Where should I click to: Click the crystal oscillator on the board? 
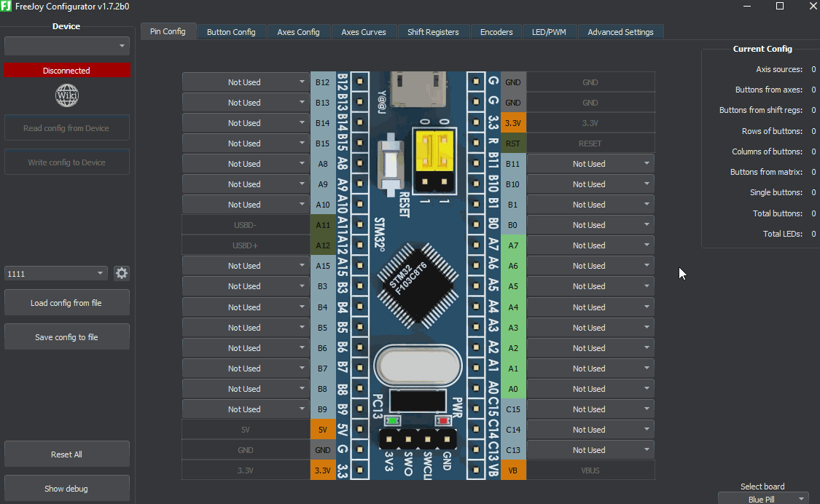417,364
